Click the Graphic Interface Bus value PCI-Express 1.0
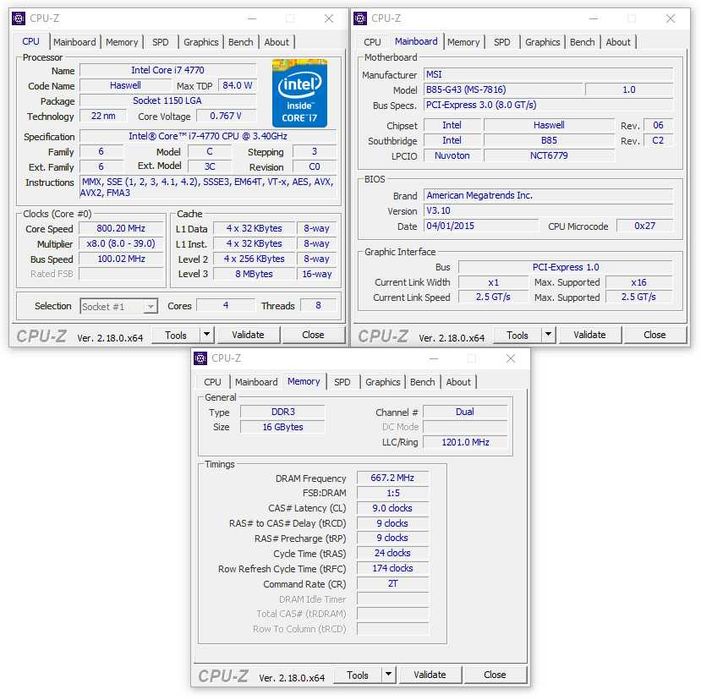Screen dimensions: 701x699 coord(566,267)
